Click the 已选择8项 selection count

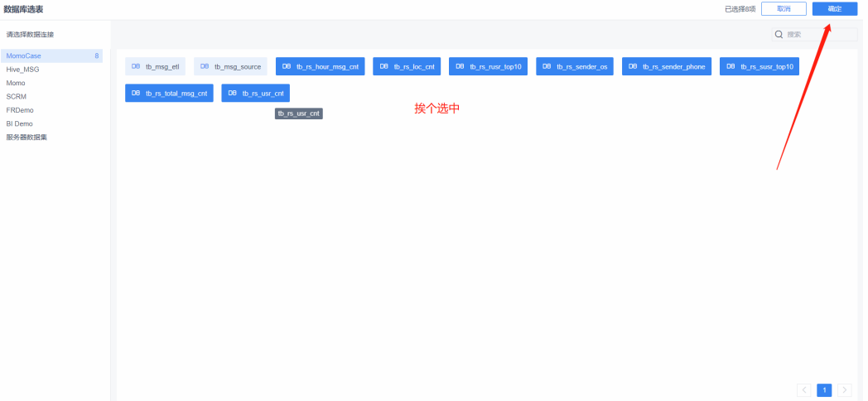pos(740,9)
